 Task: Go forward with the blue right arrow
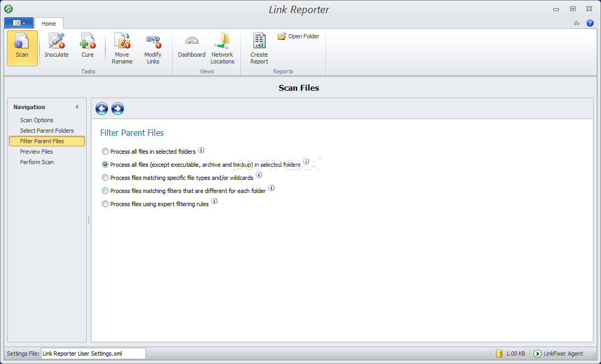(118, 109)
